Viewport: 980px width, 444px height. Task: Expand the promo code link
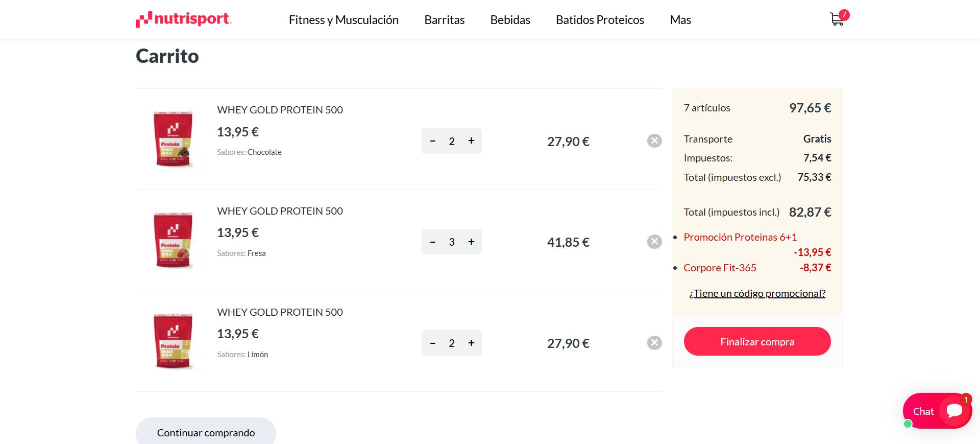757,293
